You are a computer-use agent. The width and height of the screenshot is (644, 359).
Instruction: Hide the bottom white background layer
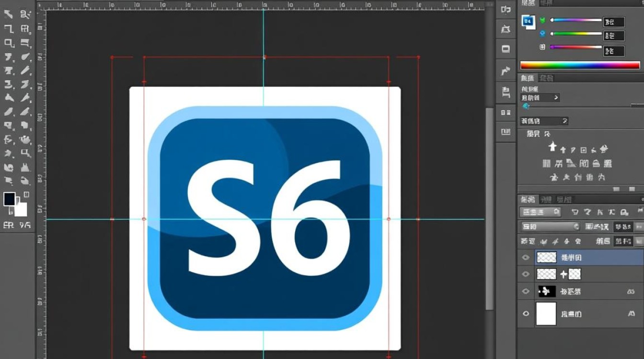[526, 314]
